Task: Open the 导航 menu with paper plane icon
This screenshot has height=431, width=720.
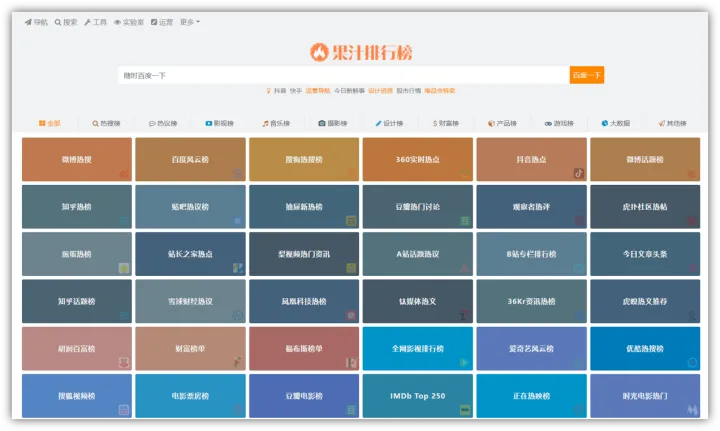Action: (x=36, y=22)
